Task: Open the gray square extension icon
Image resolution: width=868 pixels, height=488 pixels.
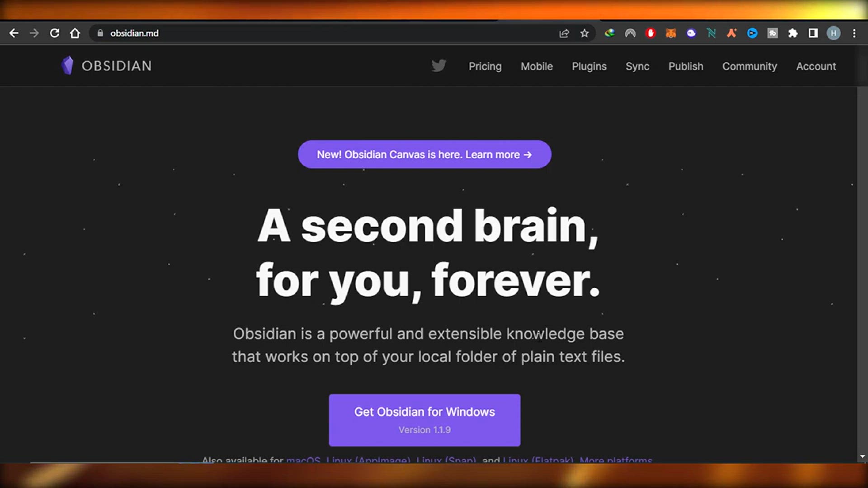Action: click(773, 33)
